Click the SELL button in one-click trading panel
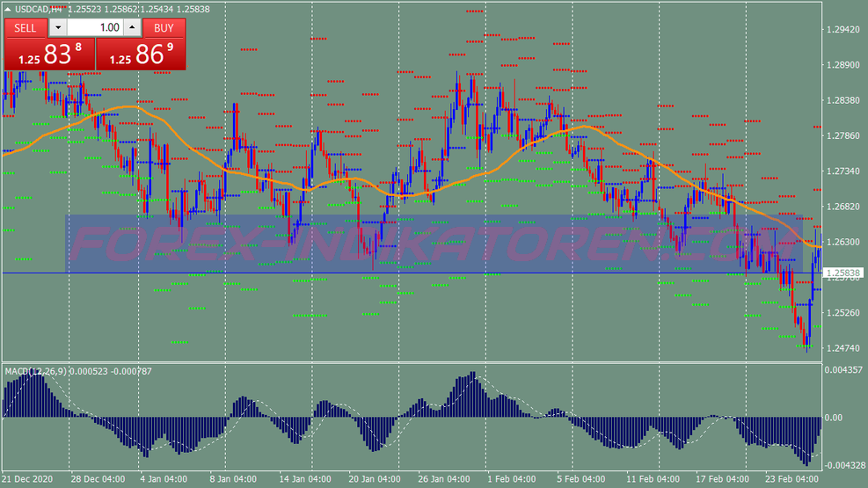This screenshot has width=868, height=488. (25, 27)
